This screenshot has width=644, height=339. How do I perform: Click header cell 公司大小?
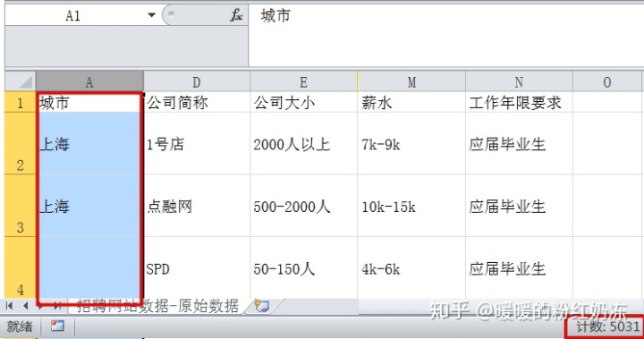(303, 102)
